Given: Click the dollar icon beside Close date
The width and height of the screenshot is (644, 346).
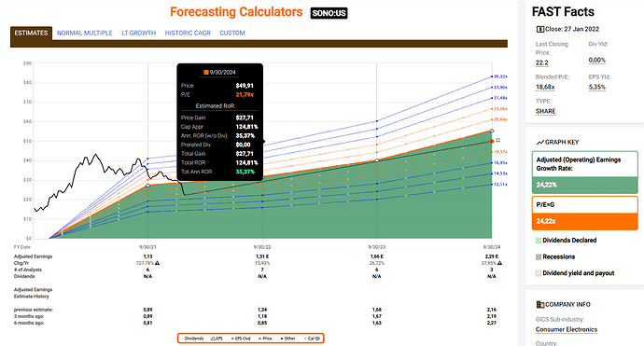Looking at the screenshot, I should tap(539, 29).
